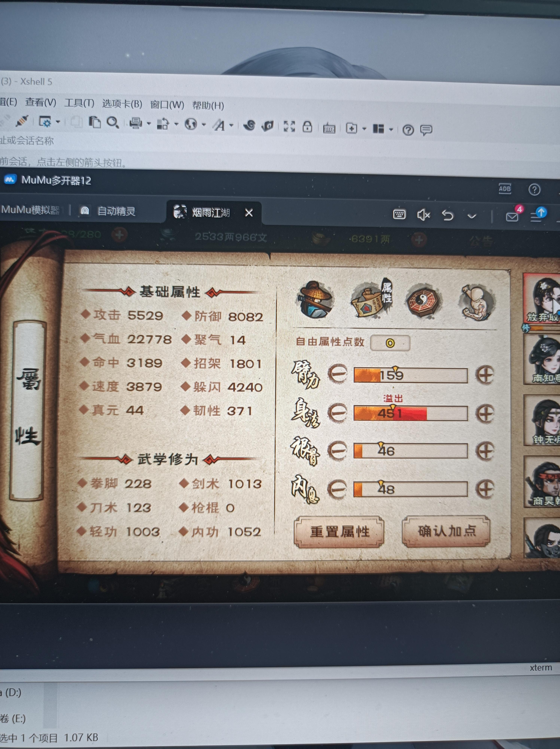560x749 pixels.
Task: Click the red plus next to stamina
Action: tap(119, 234)
